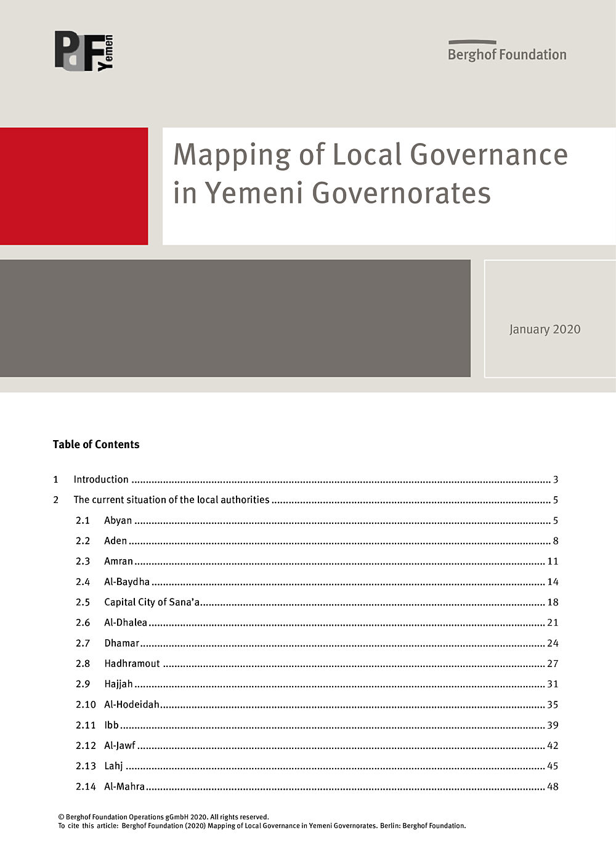The height and width of the screenshot is (863, 616).
Task: Navigate to section 2.12 Al-Jawf
Action: (317, 745)
